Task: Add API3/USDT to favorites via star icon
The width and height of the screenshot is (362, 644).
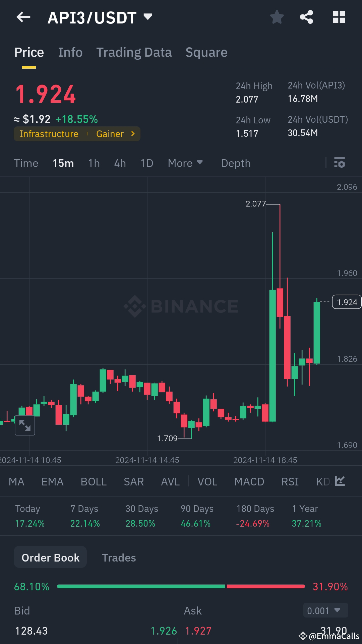Action: tap(277, 17)
